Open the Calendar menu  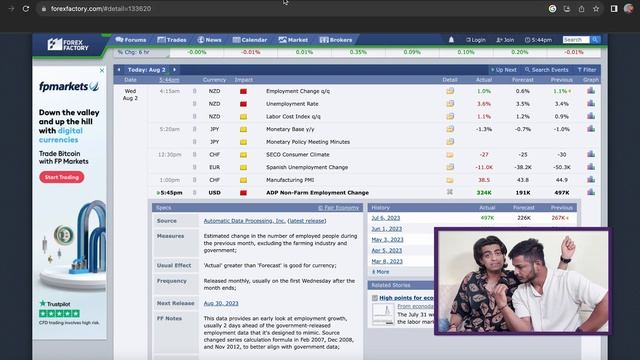[250, 40]
